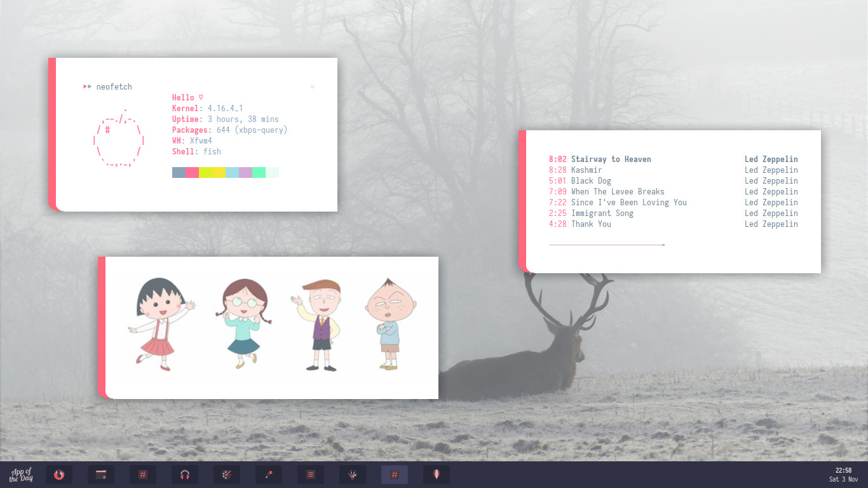The width and height of the screenshot is (868, 488).
Task: Click the 2:25 duration value
Action: click(x=557, y=213)
